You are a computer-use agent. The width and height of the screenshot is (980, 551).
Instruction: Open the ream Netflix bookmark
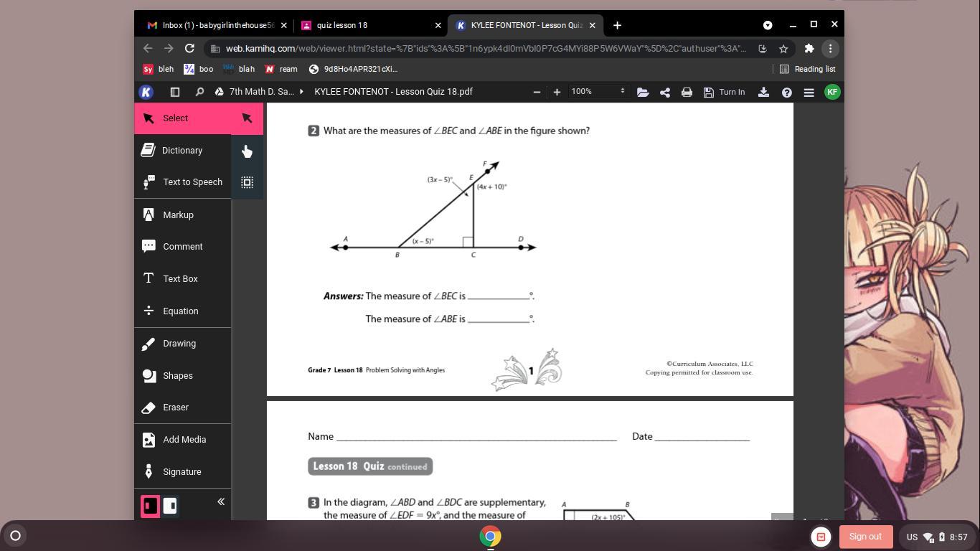281,69
